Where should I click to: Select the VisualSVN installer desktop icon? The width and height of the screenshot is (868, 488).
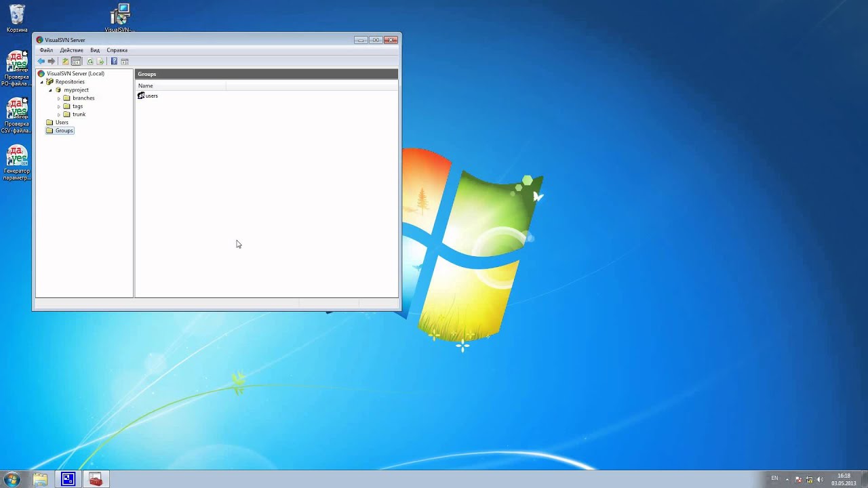pos(120,18)
